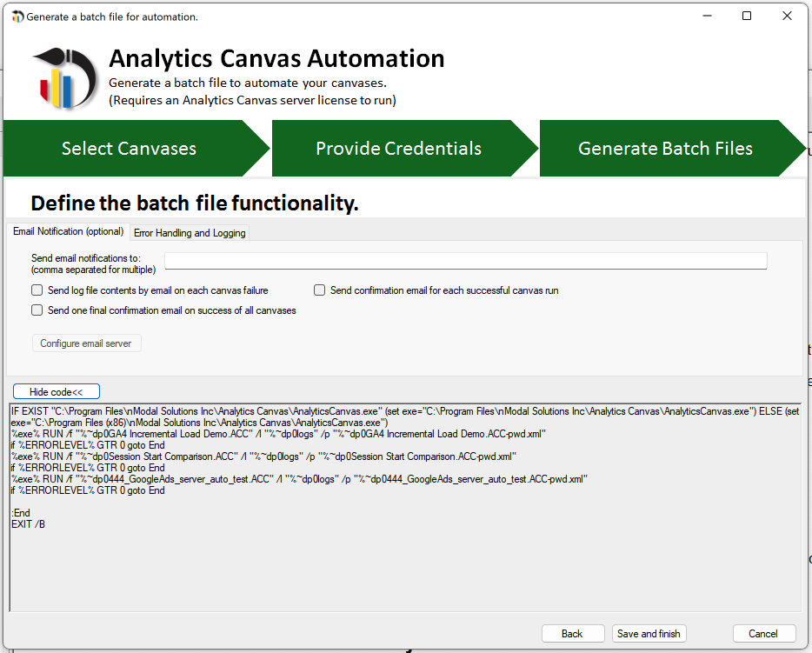Click the 'Define the batch file functionality.' heading
The height and width of the screenshot is (653, 812).
[x=195, y=203]
